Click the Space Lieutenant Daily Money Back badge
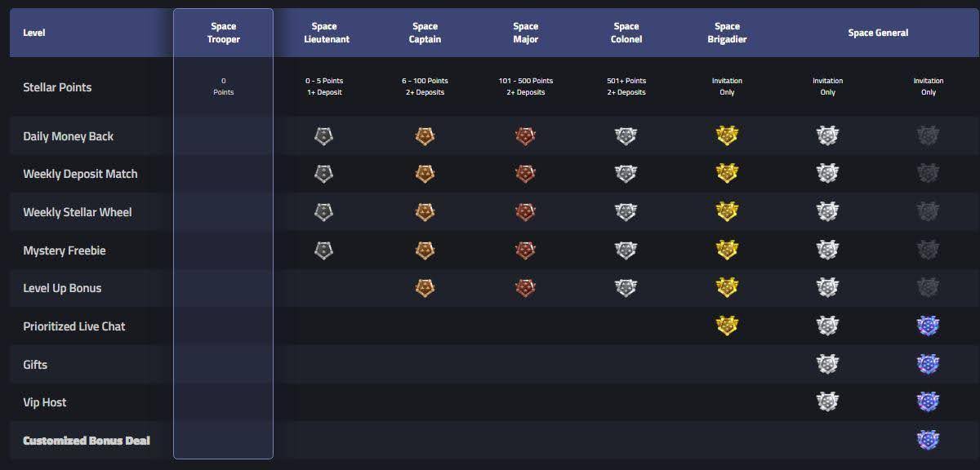 tap(324, 136)
